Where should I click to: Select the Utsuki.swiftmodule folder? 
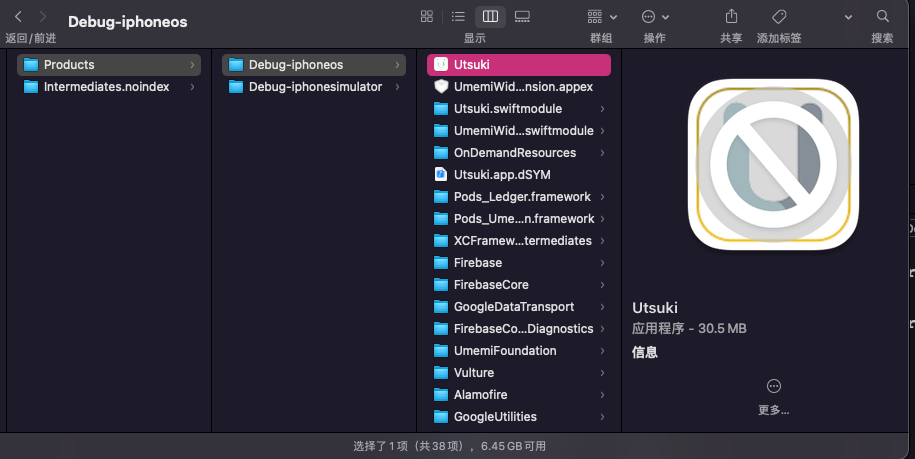tap(519, 109)
